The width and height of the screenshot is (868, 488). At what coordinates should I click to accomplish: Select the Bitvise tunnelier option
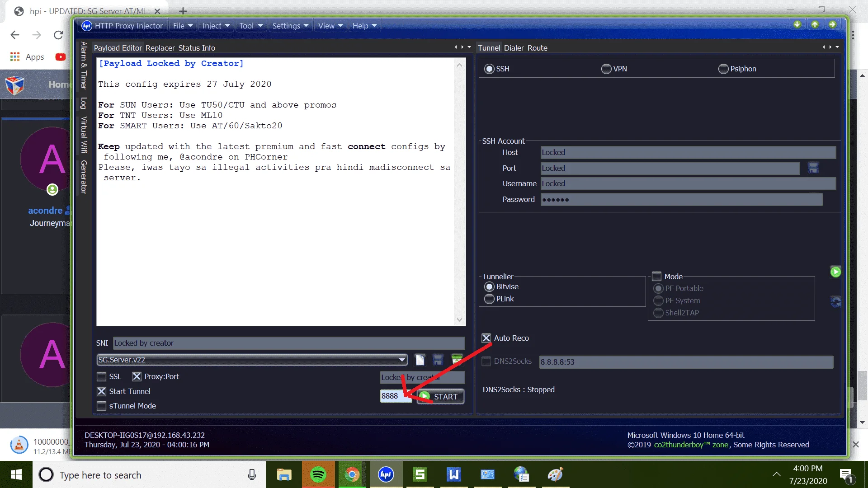(x=489, y=287)
